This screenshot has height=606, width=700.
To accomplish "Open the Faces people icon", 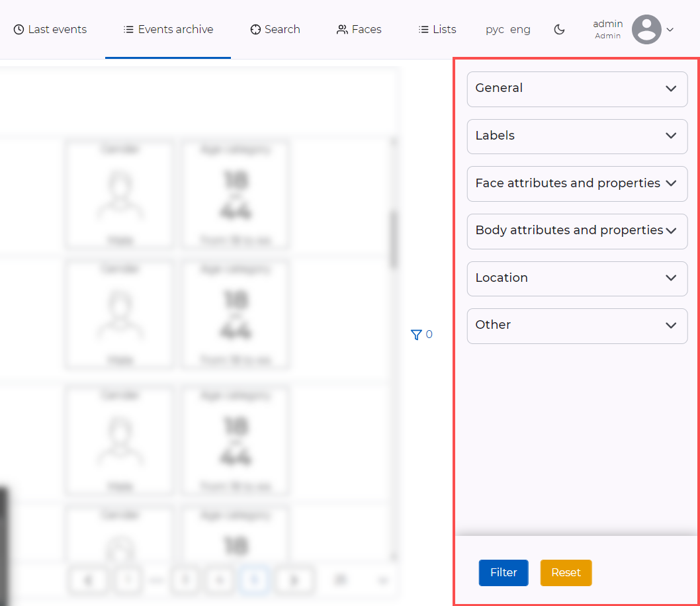I will pyautogui.click(x=341, y=29).
